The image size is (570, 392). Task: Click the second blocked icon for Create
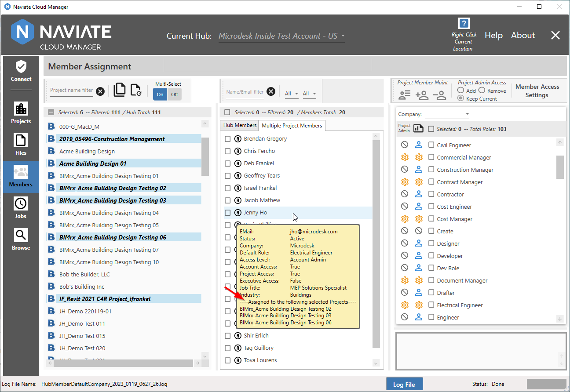pyautogui.click(x=419, y=231)
